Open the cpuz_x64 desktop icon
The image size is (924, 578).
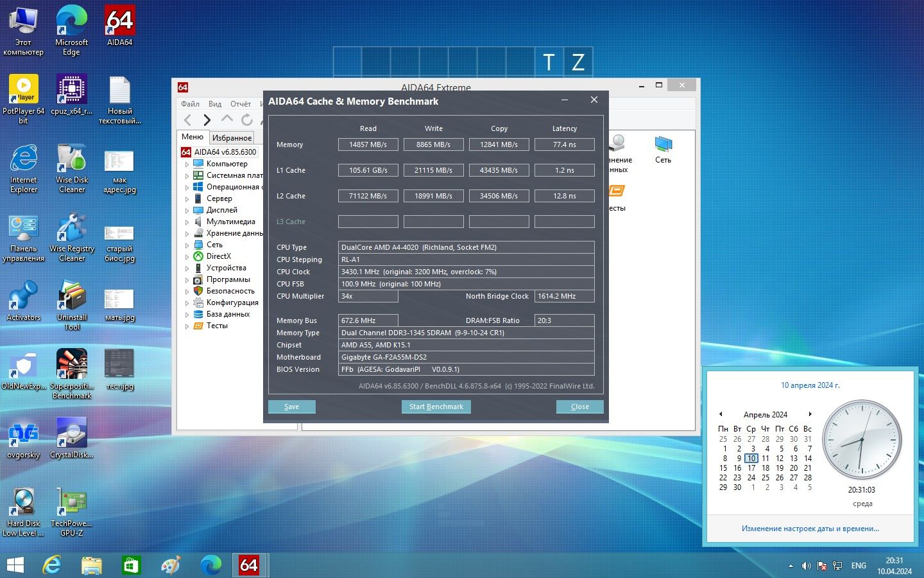(x=71, y=94)
